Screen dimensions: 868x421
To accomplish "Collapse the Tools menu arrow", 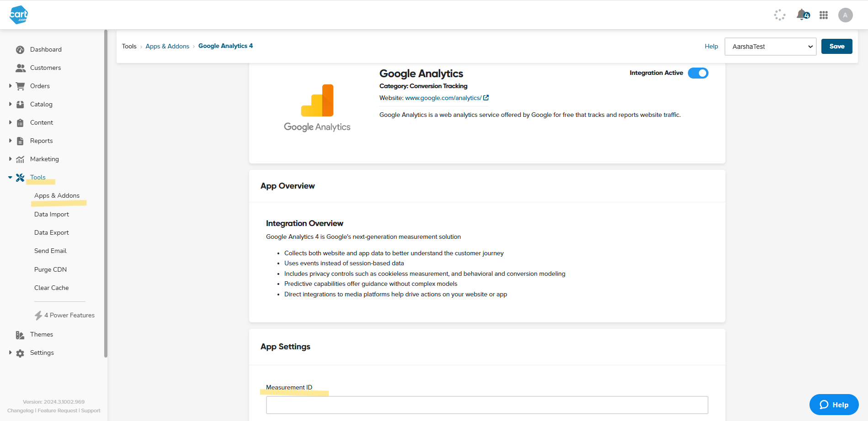I will coord(10,177).
